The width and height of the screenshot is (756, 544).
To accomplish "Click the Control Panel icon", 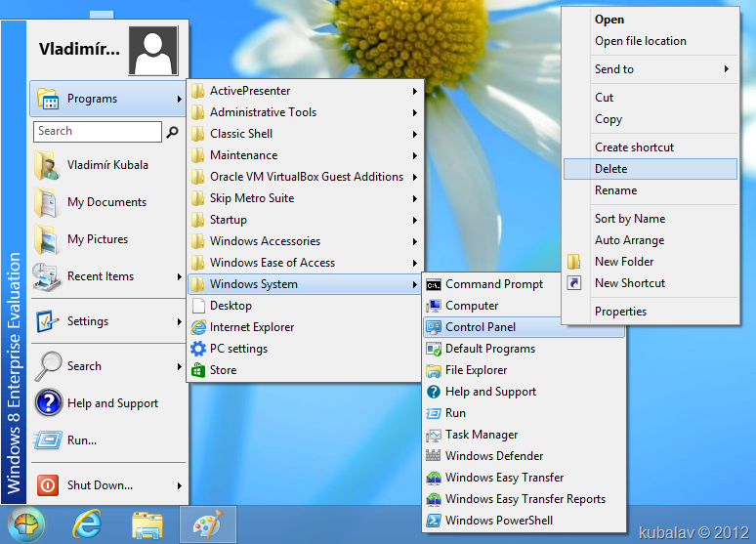I will click(434, 327).
